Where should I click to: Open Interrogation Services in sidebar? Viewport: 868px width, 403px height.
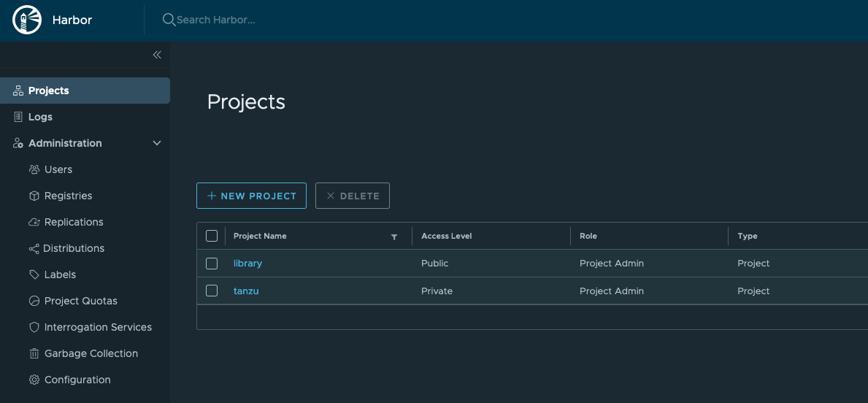click(98, 327)
